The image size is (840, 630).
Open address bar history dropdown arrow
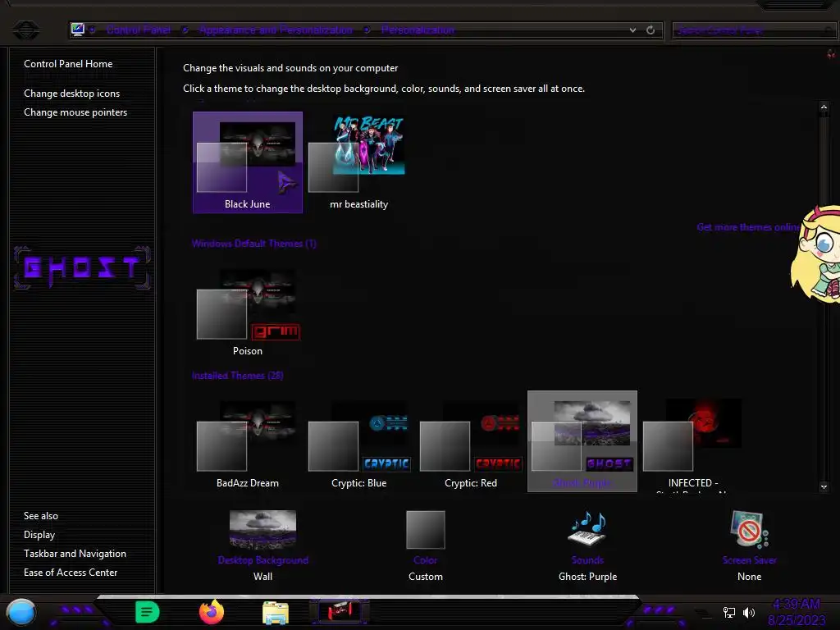pos(632,30)
